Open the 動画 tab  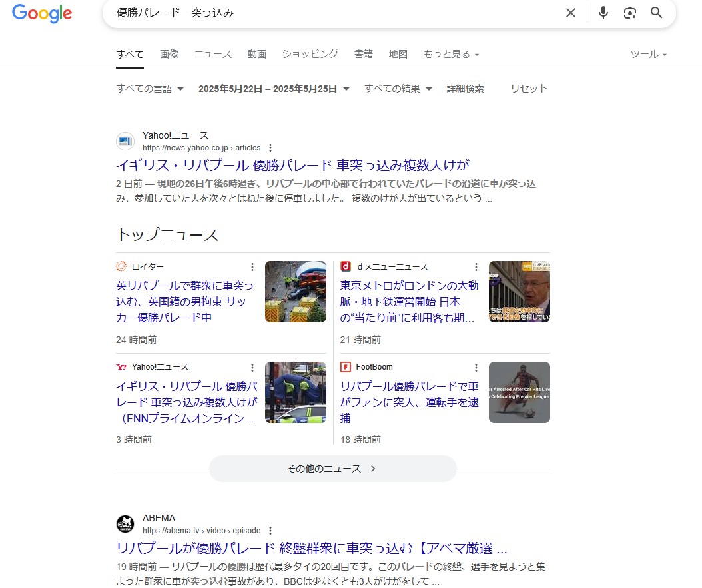click(x=257, y=54)
